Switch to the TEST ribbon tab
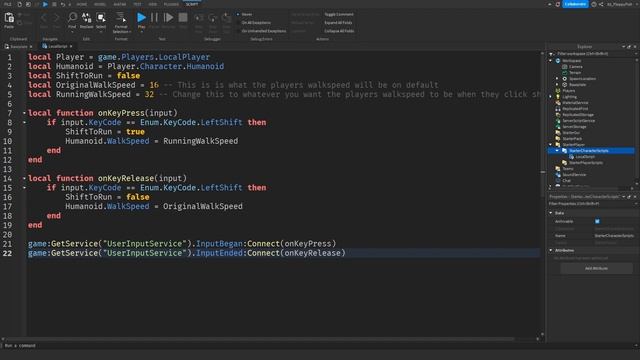 pos(137,4)
